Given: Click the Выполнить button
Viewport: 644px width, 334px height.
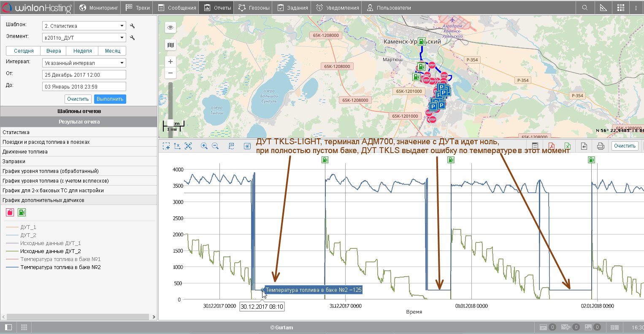Looking at the screenshot, I should [110, 99].
